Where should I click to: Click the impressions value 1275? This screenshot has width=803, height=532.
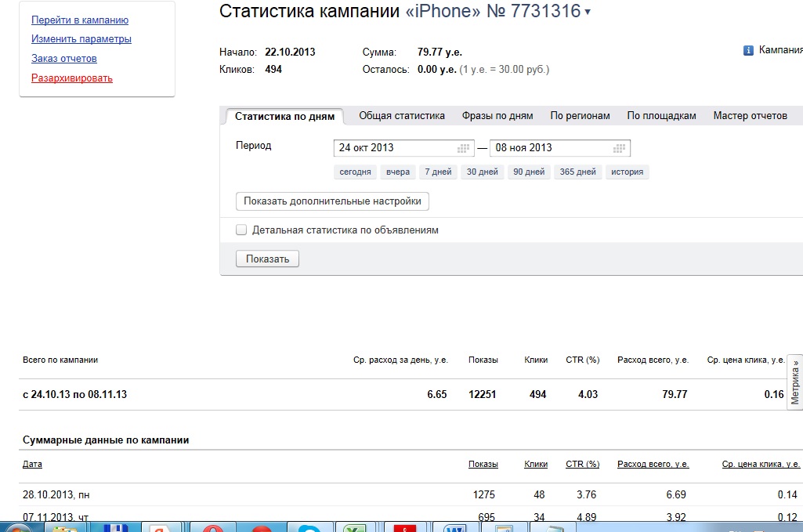tap(484, 494)
